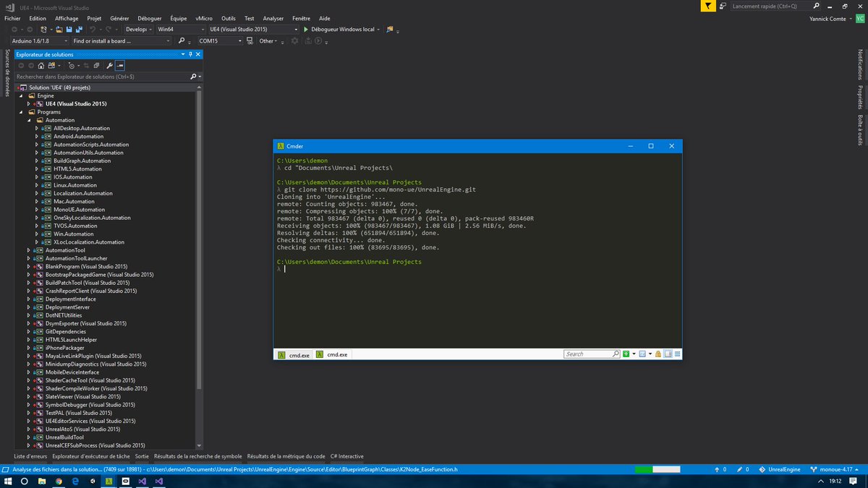Open the vMicro menu
The width and height of the screenshot is (868, 488).
204,18
